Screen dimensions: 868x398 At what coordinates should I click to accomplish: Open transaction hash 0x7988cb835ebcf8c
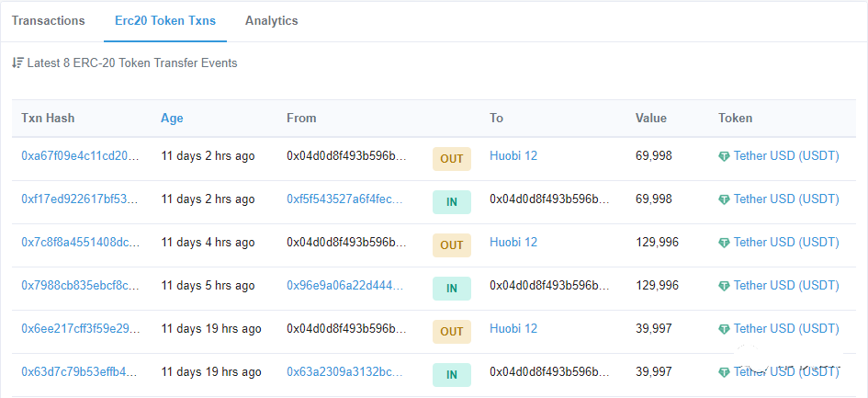[x=80, y=286]
